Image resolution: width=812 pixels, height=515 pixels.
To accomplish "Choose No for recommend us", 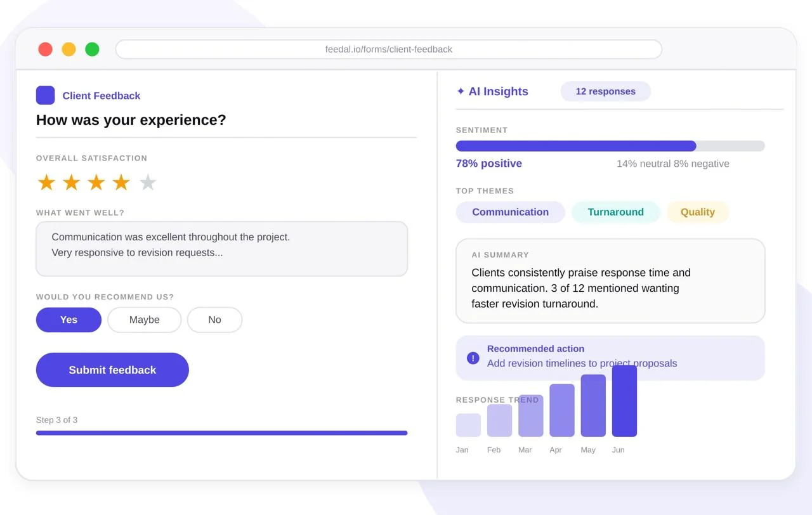I will (214, 320).
